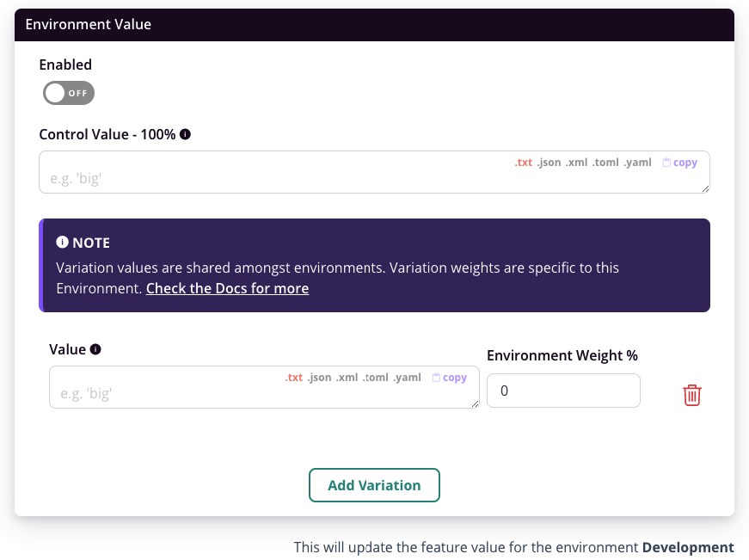This screenshot has height=560, width=749.
Task: Open the Check the Docs link
Action: pos(227,288)
